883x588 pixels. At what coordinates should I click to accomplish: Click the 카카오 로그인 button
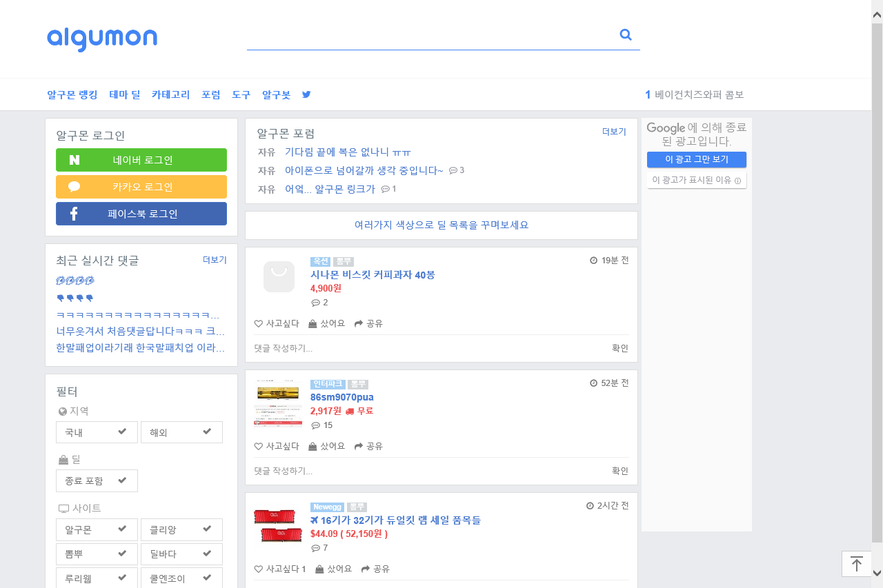[x=141, y=187]
